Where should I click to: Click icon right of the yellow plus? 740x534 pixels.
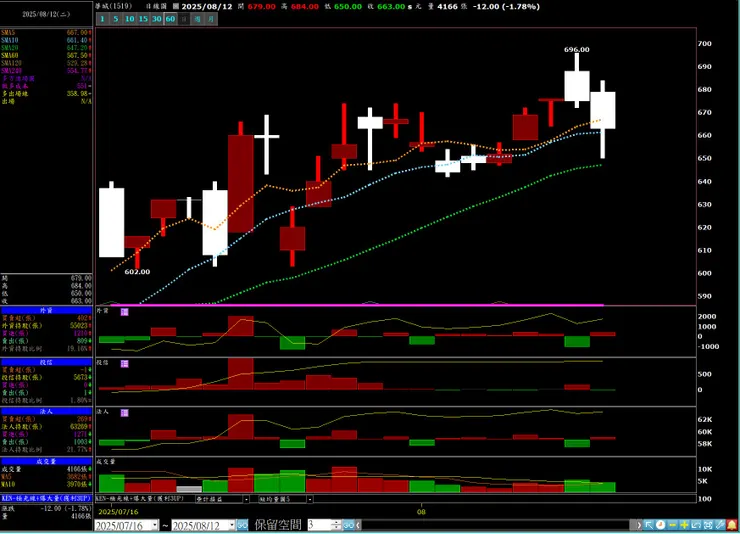coord(696,525)
